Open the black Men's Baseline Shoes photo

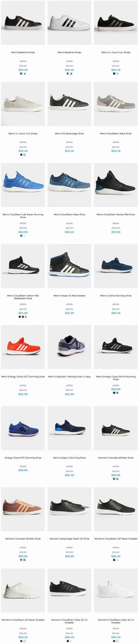pos(23,23)
